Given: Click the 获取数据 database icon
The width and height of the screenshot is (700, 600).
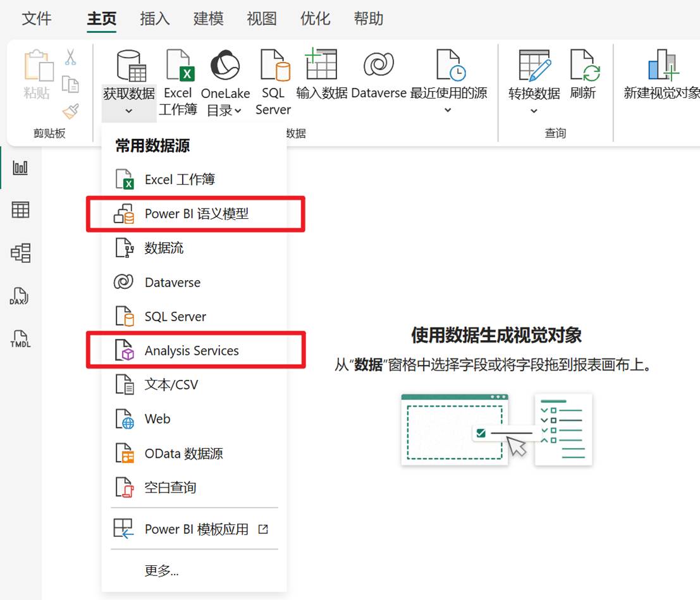Looking at the screenshot, I should coord(131,66).
